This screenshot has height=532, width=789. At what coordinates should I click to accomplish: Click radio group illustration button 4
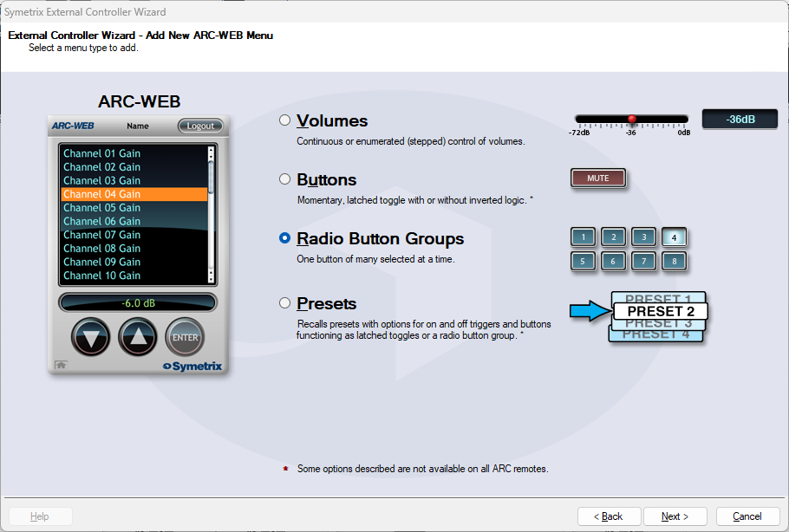point(673,237)
